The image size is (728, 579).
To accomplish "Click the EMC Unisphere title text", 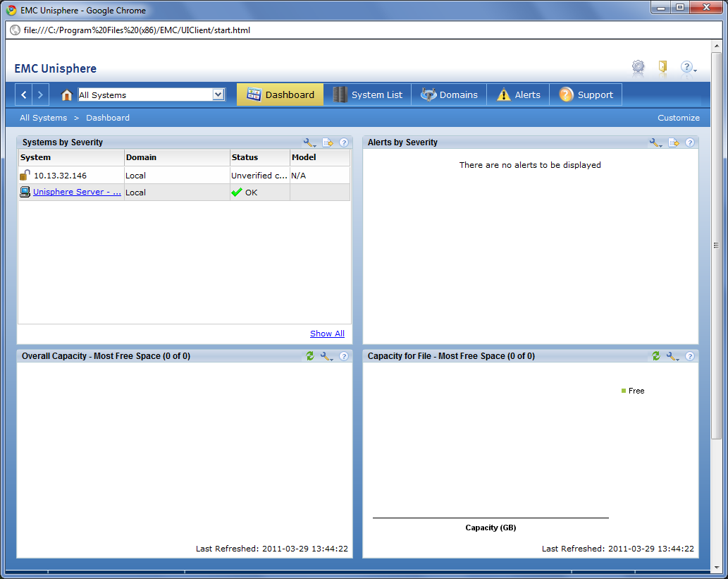I will [56, 68].
